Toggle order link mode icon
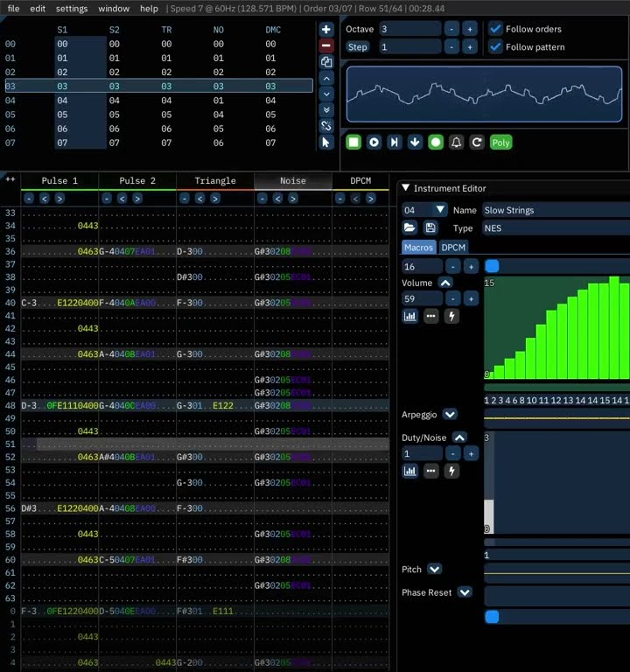Image resolution: width=630 pixels, height=672 pixels. point(326,126)
